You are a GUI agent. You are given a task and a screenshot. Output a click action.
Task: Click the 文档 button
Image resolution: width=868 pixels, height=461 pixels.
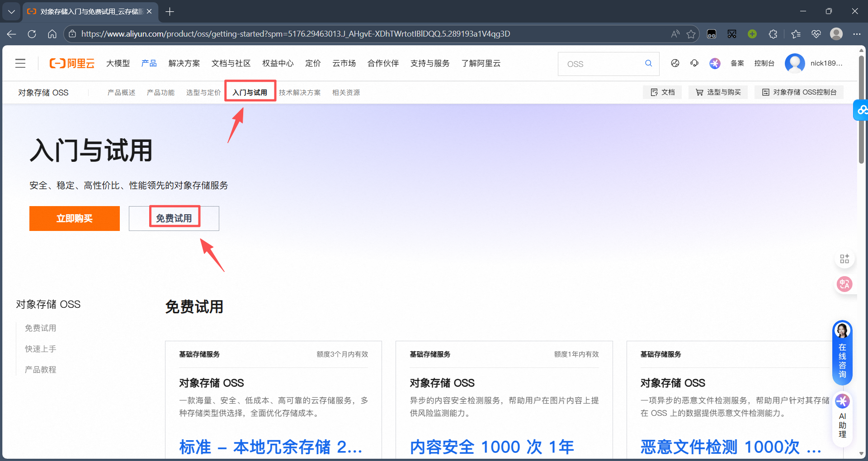[662, 92]
